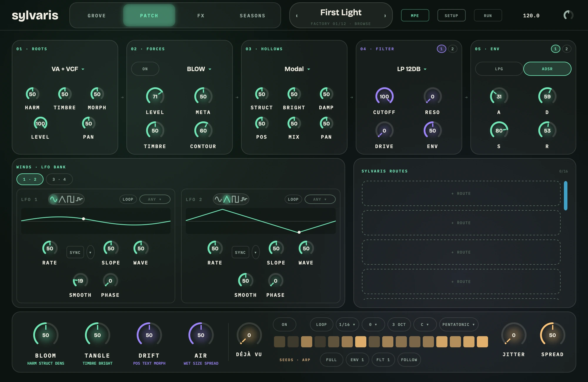Select the ADSR envelope mode tab
This screenshot has width=588, height=382.
point(547,69)
